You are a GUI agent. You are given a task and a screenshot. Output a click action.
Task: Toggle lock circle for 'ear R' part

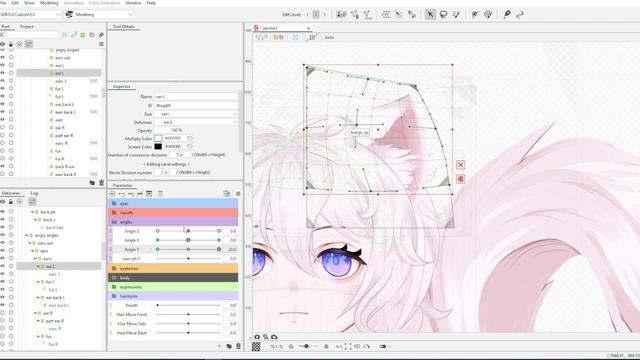[11, 127]
